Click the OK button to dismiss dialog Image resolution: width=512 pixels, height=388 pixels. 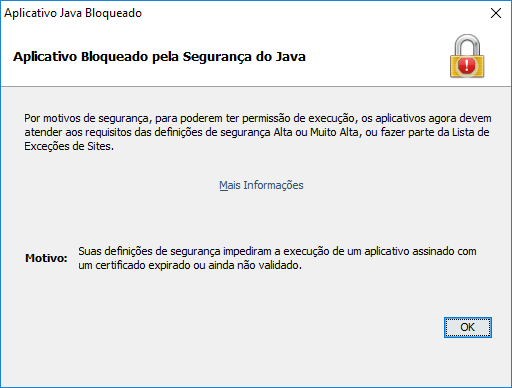pyautogui.click(x=468, y=327)
